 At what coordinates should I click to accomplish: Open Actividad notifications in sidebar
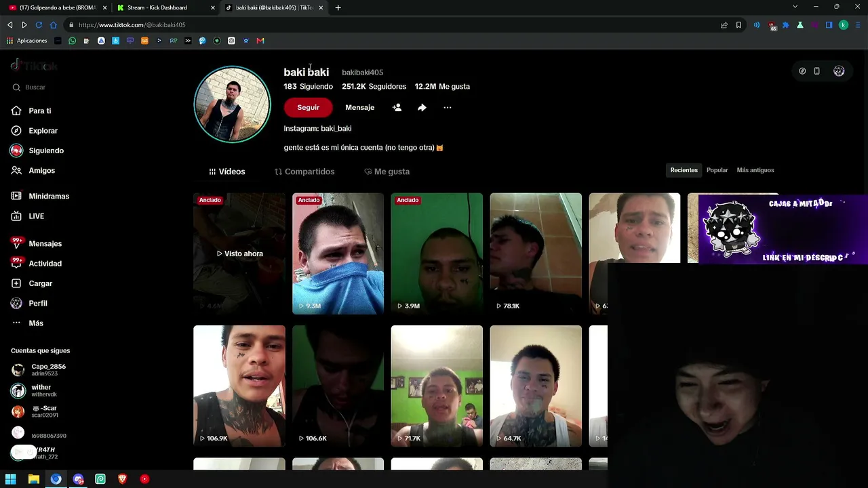pyautogui.click(x=37, y=264)
